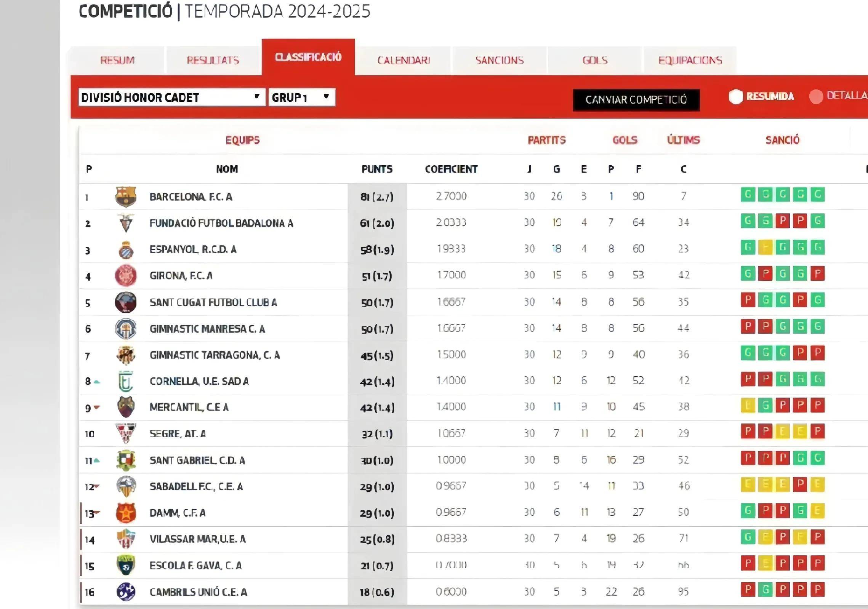
Task: Click Cambrils Unió's green G result badge
Action: 765,590
